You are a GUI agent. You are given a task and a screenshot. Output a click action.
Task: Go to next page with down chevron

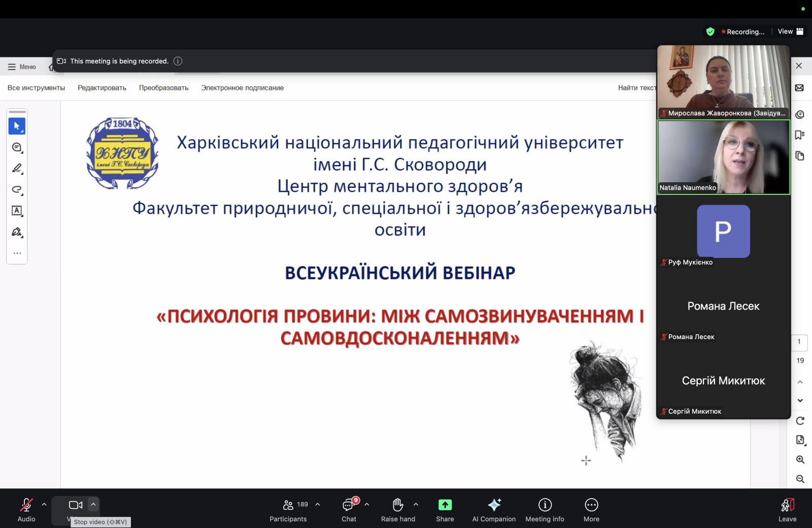pyautogui.click(x=800, y=401)
